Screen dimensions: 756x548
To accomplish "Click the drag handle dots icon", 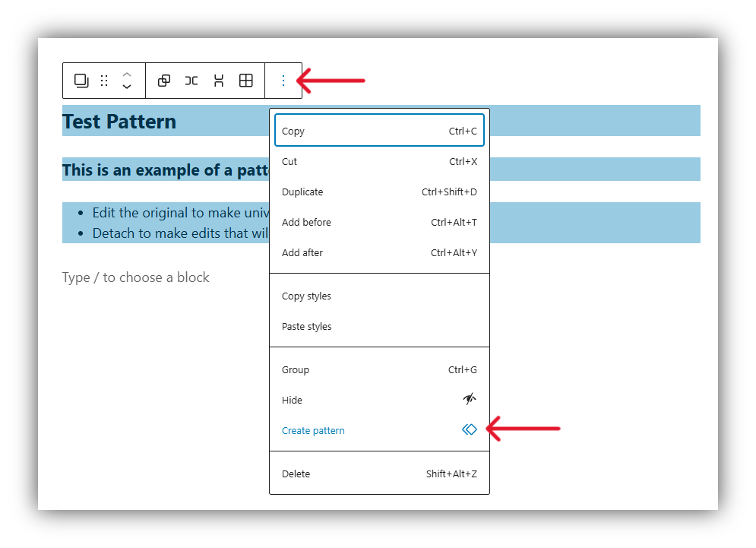I will click(x=104, y=81).
